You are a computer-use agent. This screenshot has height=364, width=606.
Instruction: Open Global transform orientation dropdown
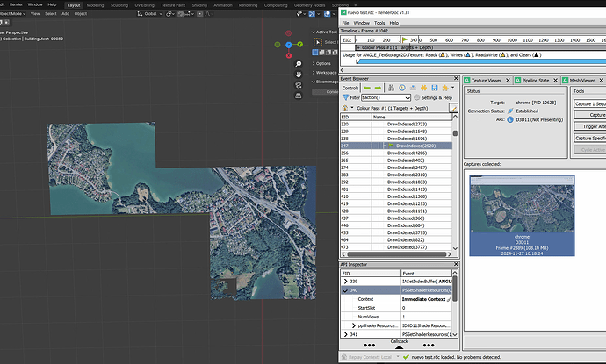[150, 13]
